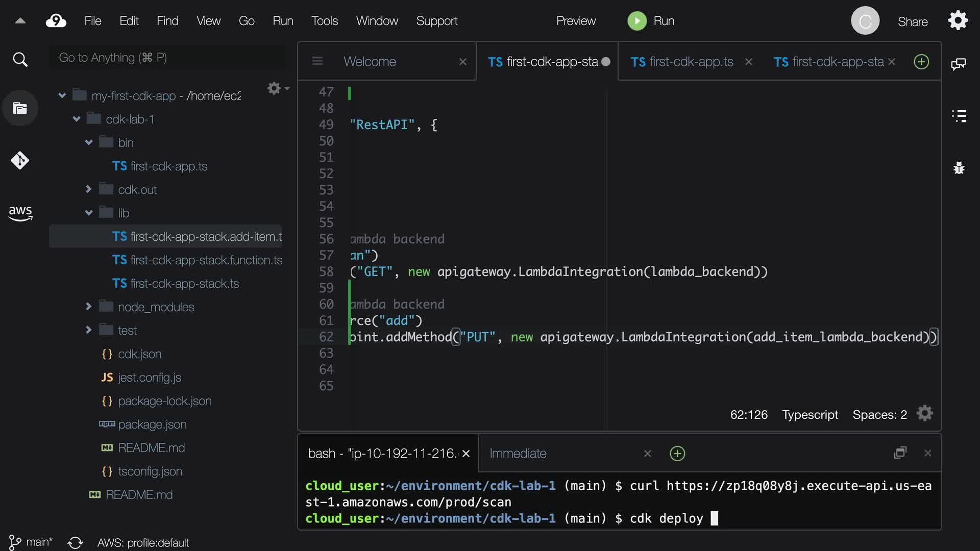Add new editor tab with plus icon
The height and width of the screenshot is (551, 980).
click(921, 62)
